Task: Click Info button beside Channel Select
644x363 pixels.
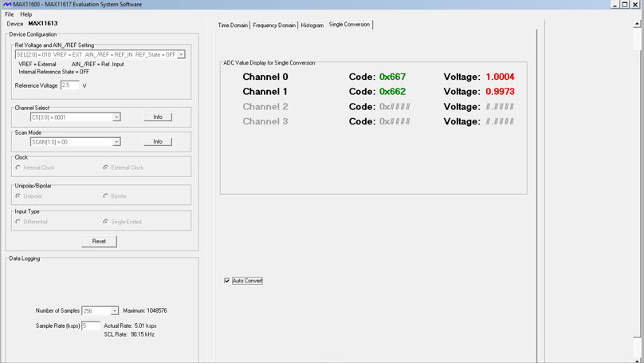Action: coord(158,117)
